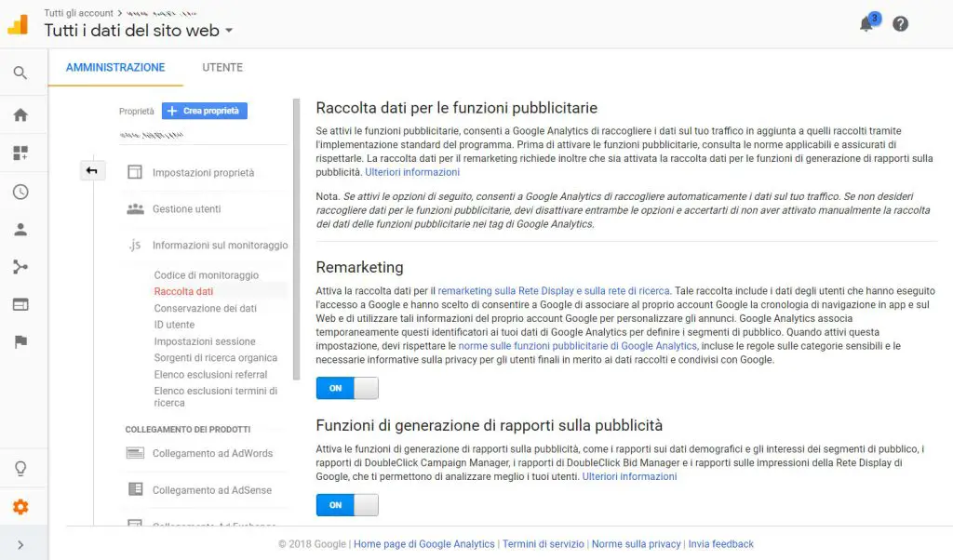This screenshot has width=953, height=560.
Task: Click Gestione utenti people icon
Action: pyautogui.click(x=135, y=209)
